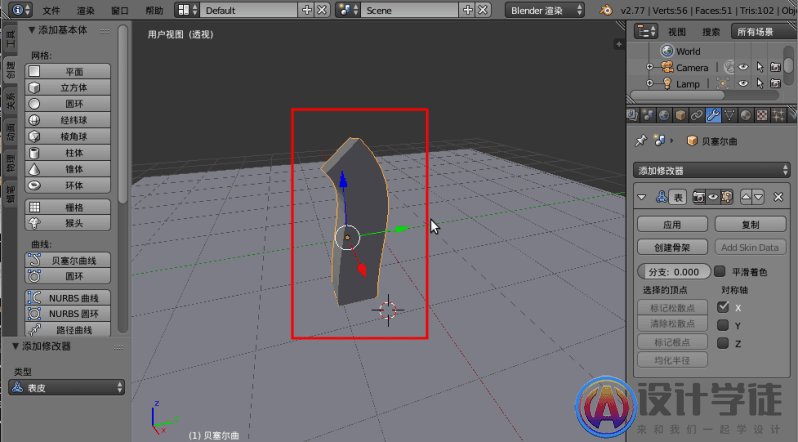Click the 创建骨架 create armature button

pos(672,247)
